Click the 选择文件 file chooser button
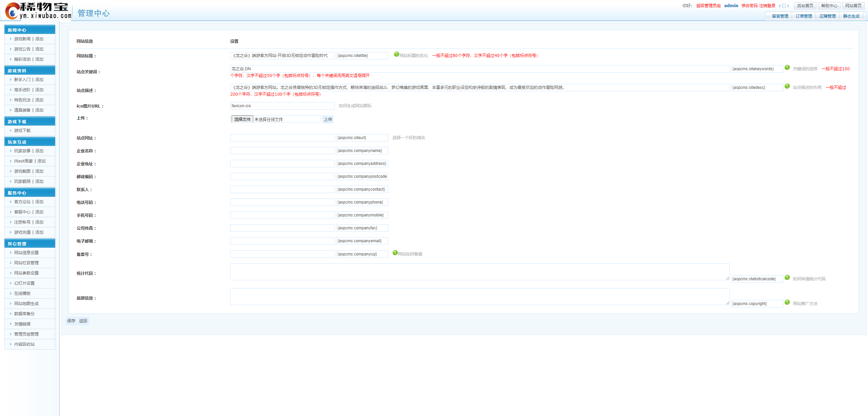 [x=242, y=119]
